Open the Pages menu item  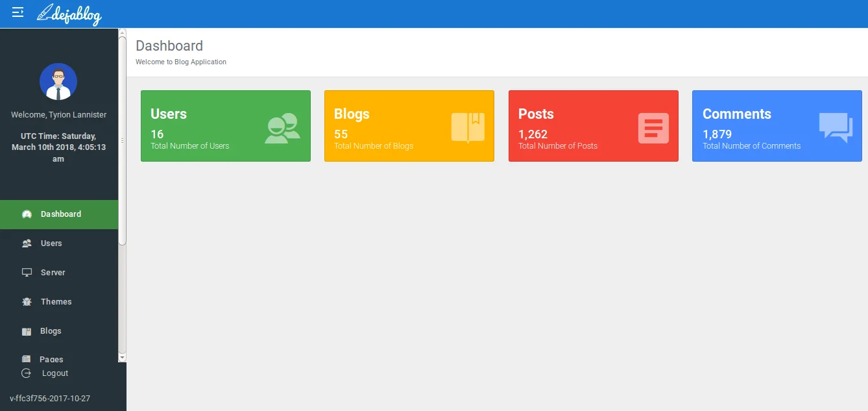click(51, 358)
